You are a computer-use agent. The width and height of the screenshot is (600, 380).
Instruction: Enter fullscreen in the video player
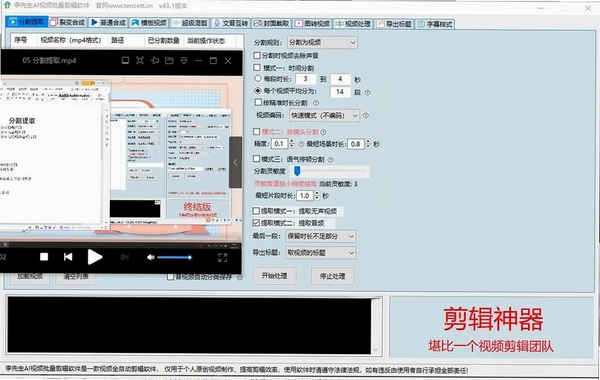(x=222, y=257)
